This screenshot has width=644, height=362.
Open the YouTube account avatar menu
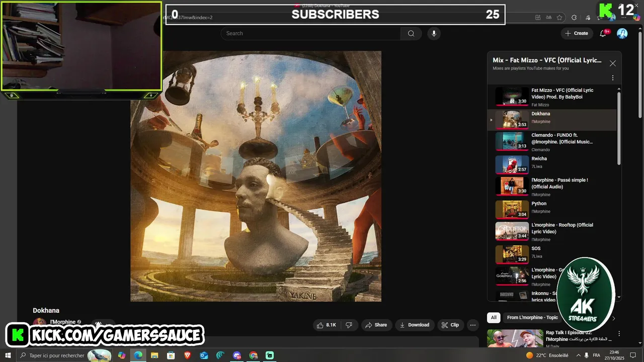[622, 33]
